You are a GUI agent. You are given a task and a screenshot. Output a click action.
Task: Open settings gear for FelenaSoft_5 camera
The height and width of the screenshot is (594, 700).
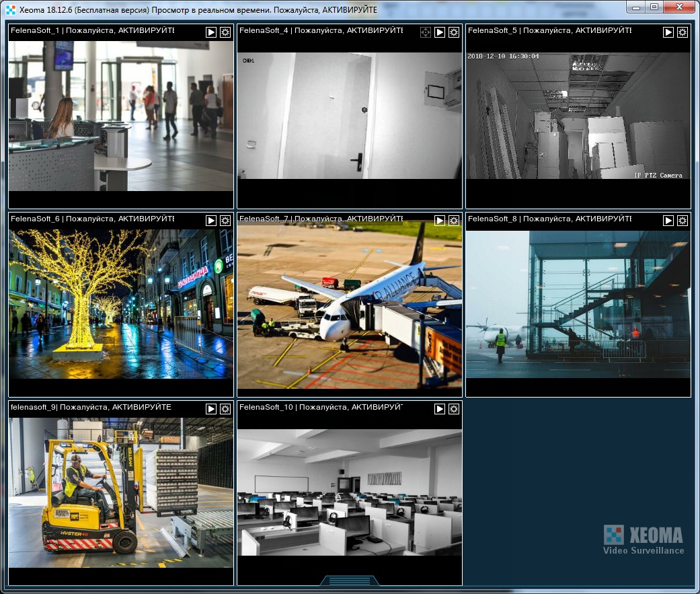click(x=683, y=32)
